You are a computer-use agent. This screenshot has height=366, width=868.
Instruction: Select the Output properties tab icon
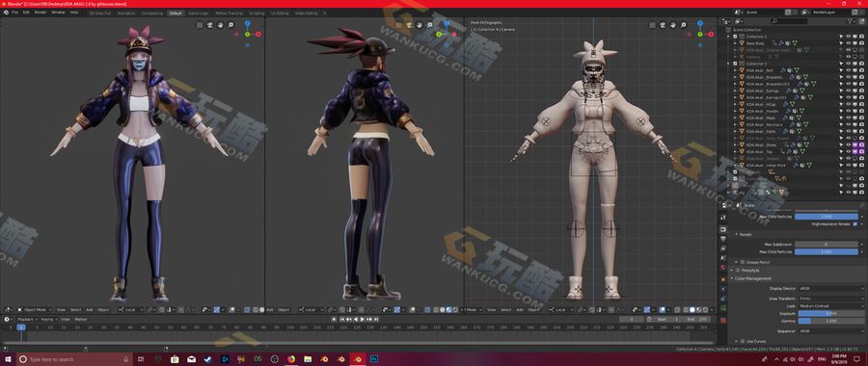723,239
